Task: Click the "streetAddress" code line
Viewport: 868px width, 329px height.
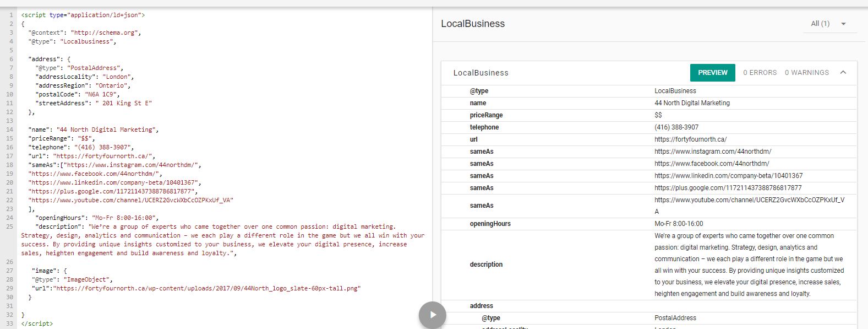Action: 94,103
